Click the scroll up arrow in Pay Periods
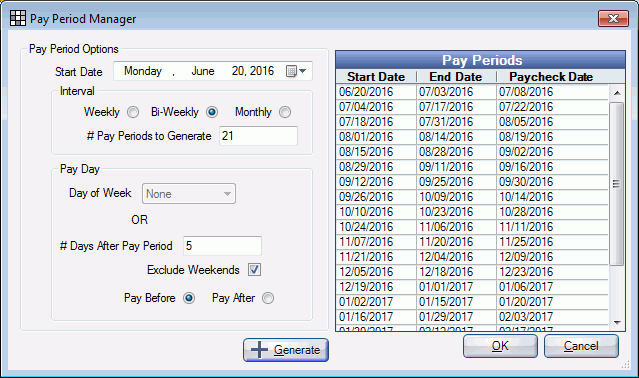The height and width of the screenshot is (378, 639). (x=617, y=93)
